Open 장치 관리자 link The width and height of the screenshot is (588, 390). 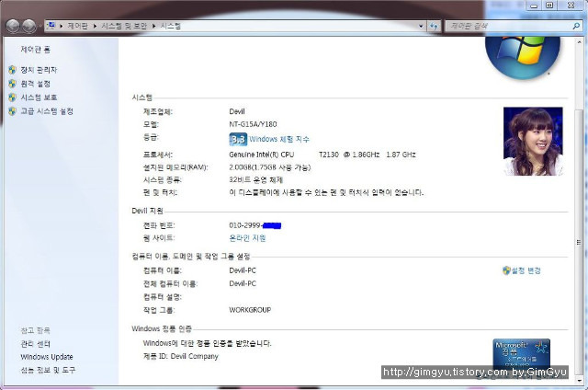[39, 70]
